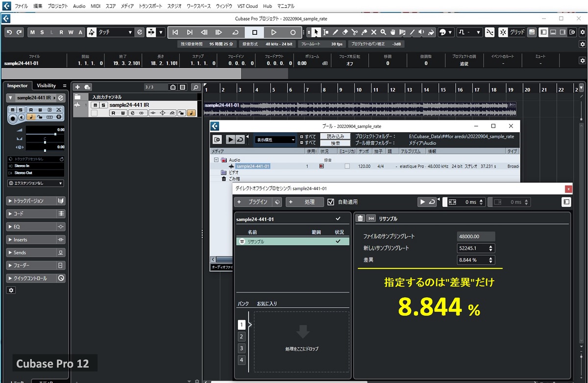Toggle Record Enable in the Inspector
The width and height of the screenshot is (588, 383).
click(x=13, y=118)
